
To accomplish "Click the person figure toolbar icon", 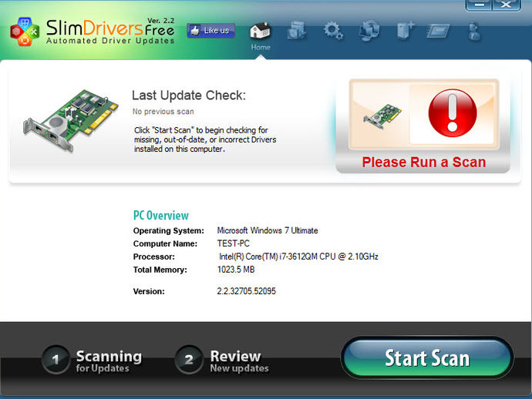I will coord(474,31).
